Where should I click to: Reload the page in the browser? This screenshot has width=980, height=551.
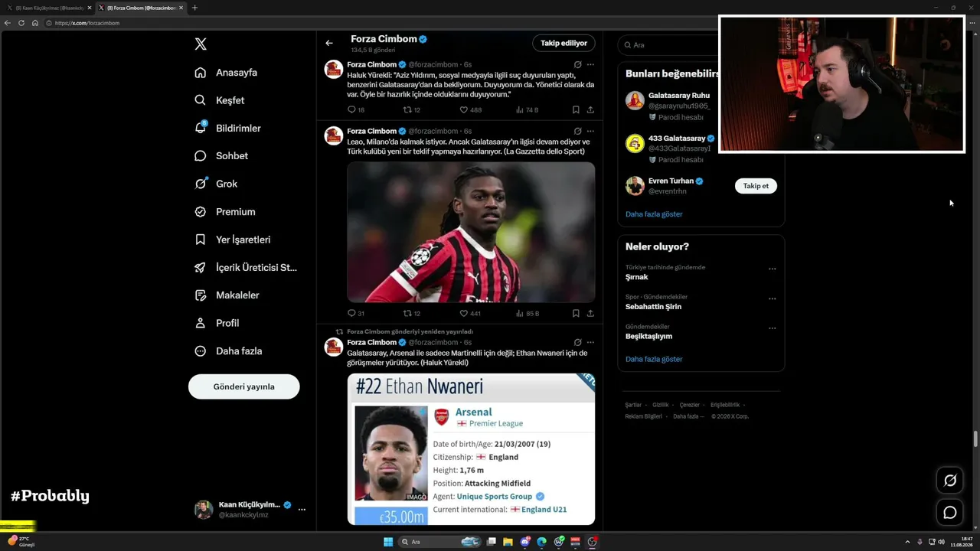pos(21,23)
